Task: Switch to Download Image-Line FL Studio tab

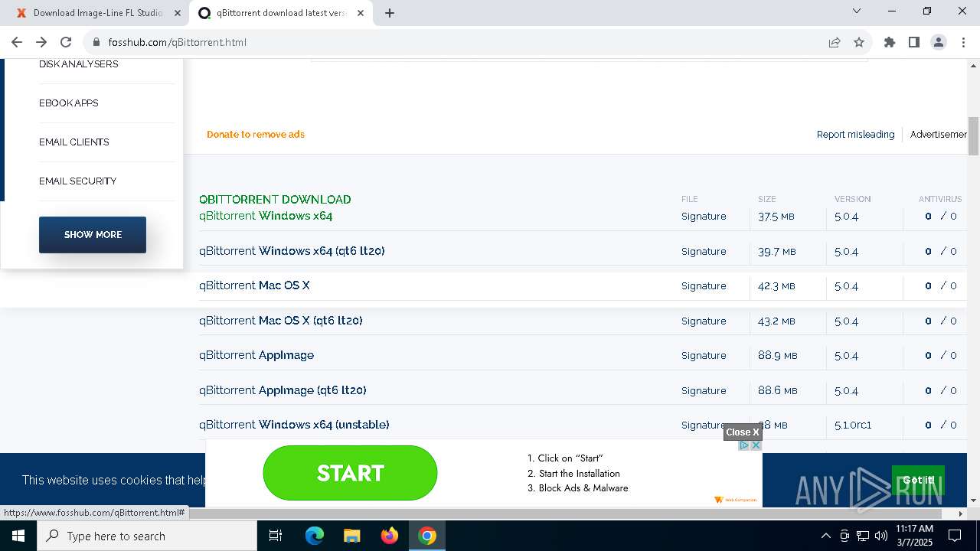Action: click(x=97, y=13)
